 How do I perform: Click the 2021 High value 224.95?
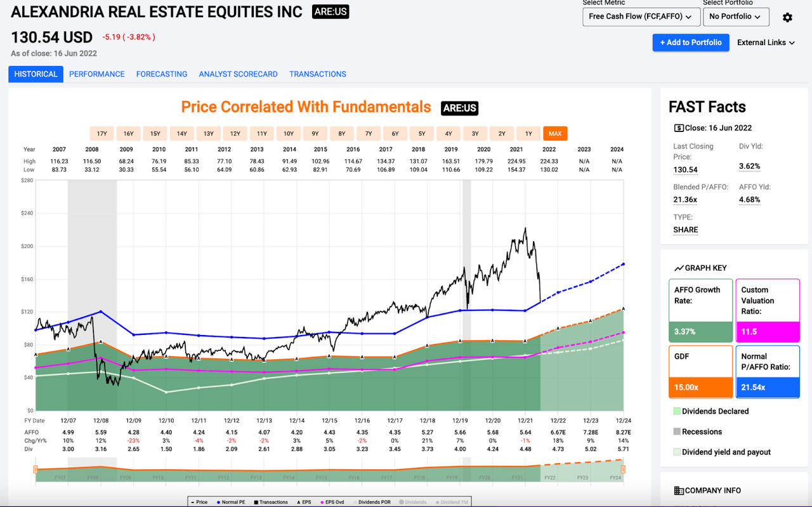pos(525,161)
